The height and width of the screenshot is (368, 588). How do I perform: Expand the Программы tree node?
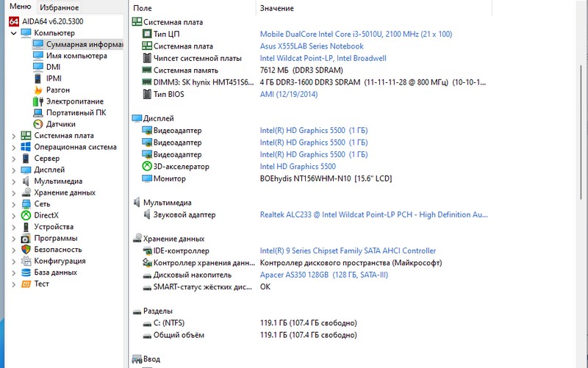(x=13, y=239)
